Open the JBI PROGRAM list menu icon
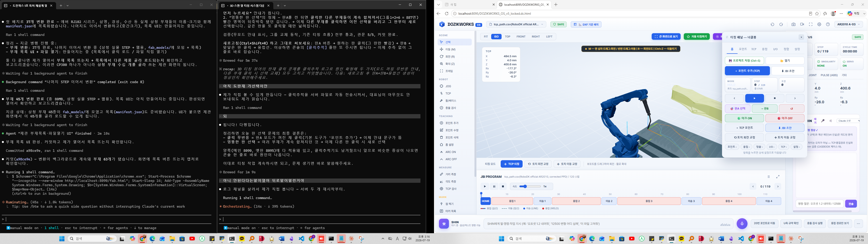This screenshot has width=868, height=244. pyautogui.click(x=769, y=177)
